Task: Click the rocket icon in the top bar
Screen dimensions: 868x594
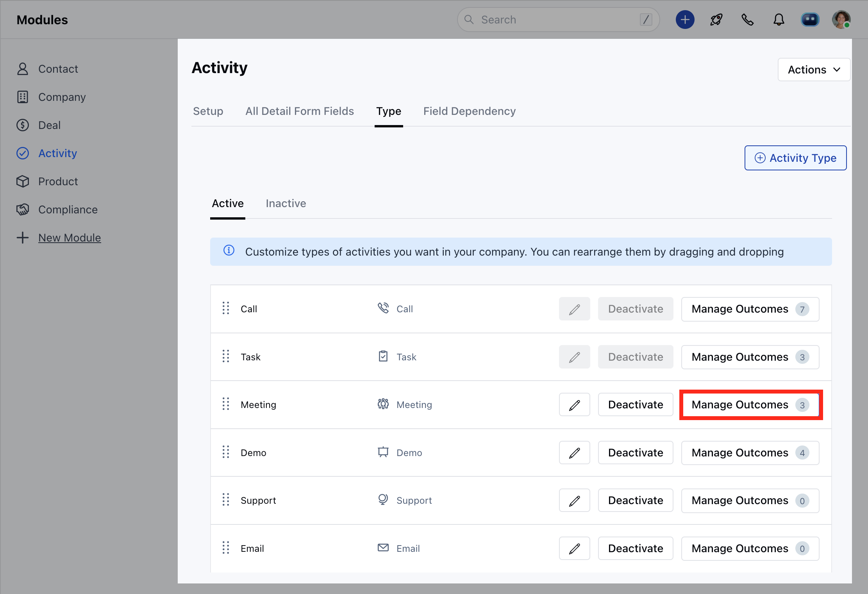Action: coord(716,20)
